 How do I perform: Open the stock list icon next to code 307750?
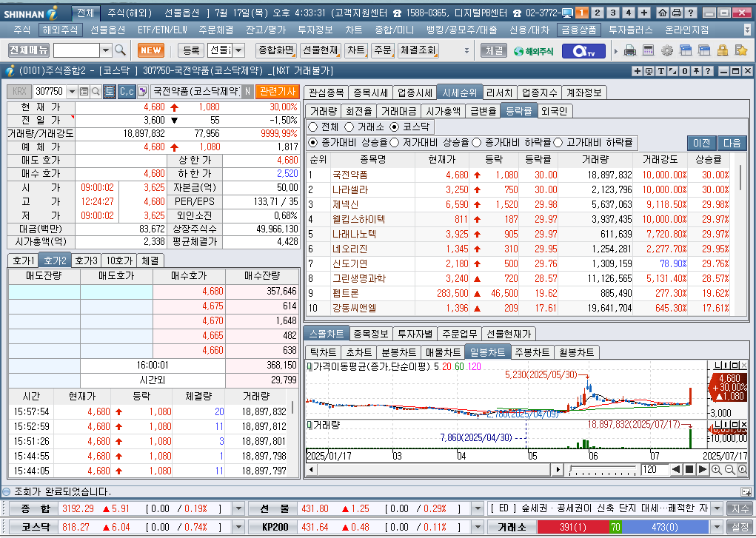pyautogui.click(x=84, y=91)
